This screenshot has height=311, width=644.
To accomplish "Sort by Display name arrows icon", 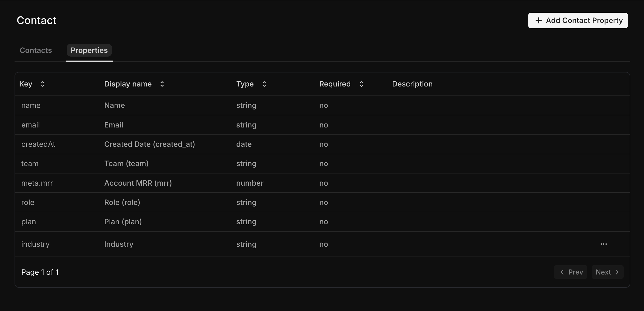I will click(162, 84).
